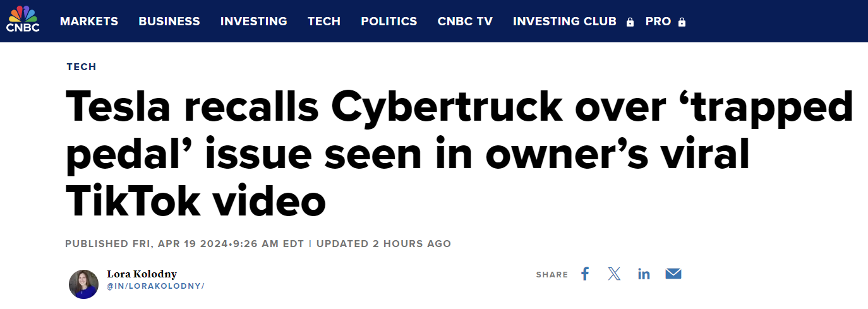
Task: Click the CNBC peacock logo
Action: pyautogui.click(x=23, y=20)
